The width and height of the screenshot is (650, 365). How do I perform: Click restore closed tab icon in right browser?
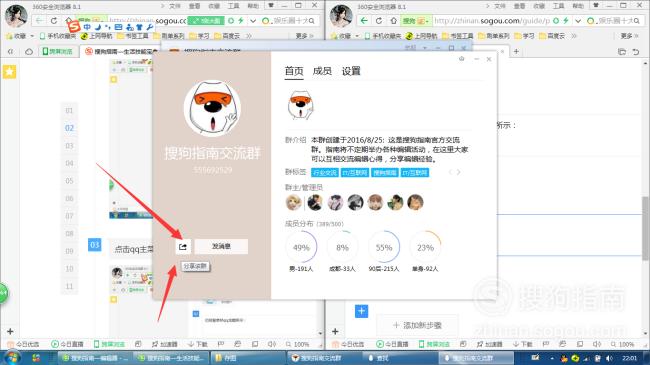(x=636, y=51)
